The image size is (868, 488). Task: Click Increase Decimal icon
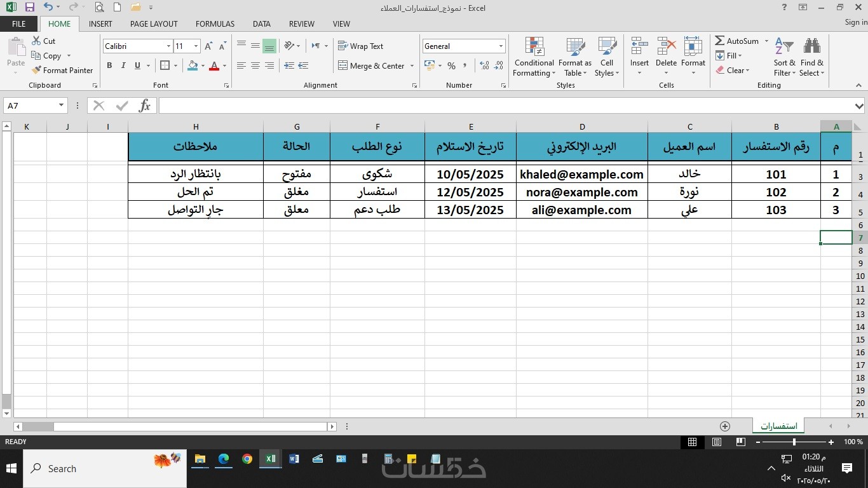pos(484,65)
